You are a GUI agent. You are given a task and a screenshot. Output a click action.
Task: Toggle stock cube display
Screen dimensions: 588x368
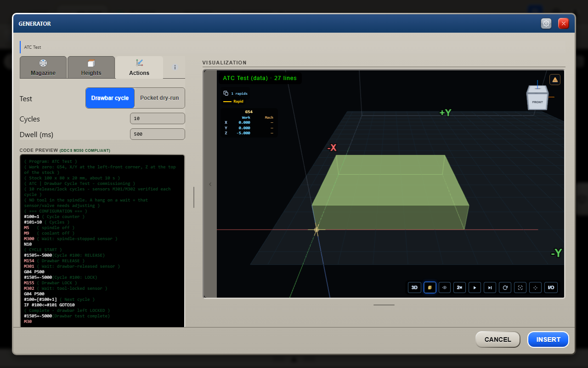coord(430,287)
